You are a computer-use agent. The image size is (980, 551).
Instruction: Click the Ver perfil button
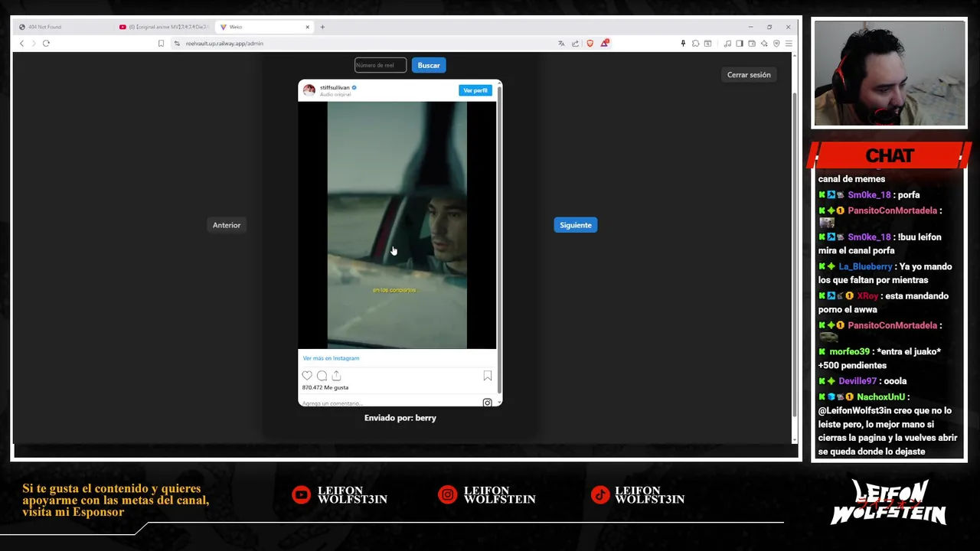pos(475,90)
